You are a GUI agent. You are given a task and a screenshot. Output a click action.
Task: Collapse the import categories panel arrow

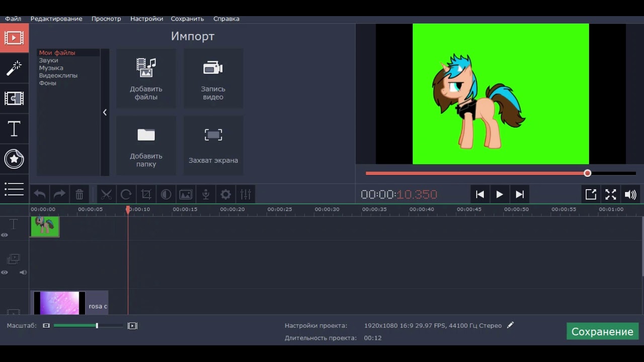tap(105, 112)
